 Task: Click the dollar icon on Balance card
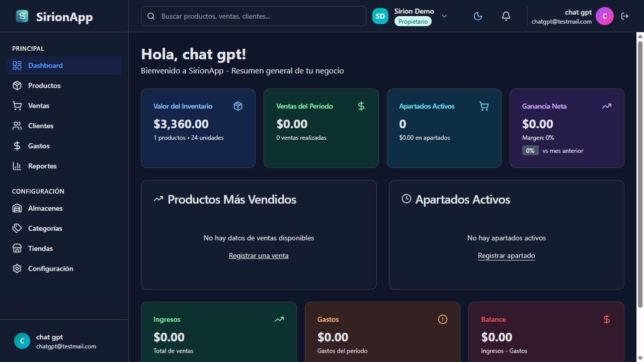point(607,319)
